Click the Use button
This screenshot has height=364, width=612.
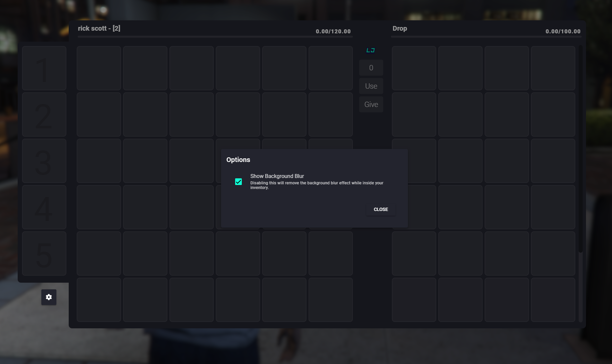(x=371, y=86)
